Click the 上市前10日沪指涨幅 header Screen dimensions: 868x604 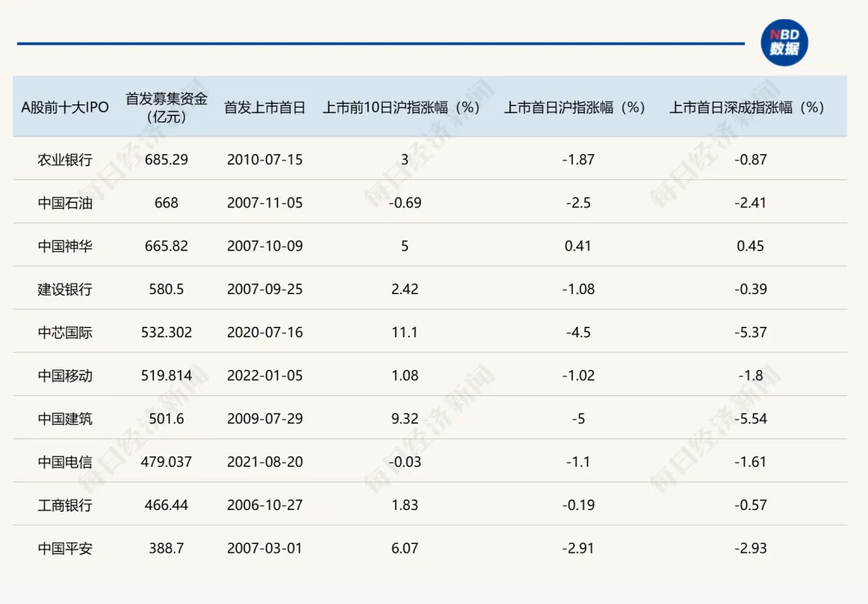(x=401, y=108)
